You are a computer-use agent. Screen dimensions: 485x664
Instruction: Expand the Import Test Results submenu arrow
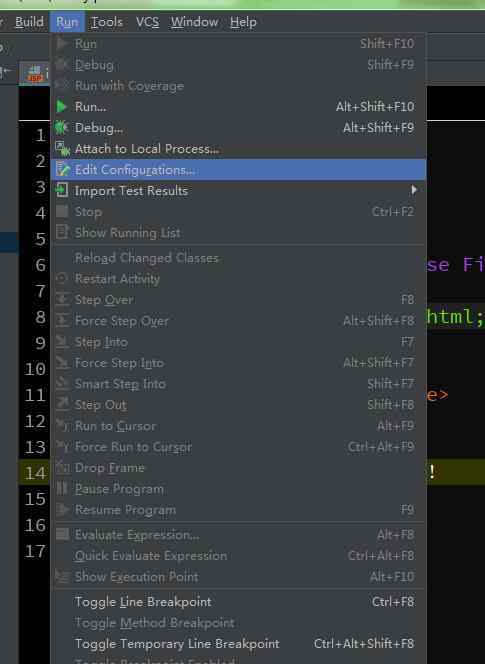point(414,190)
